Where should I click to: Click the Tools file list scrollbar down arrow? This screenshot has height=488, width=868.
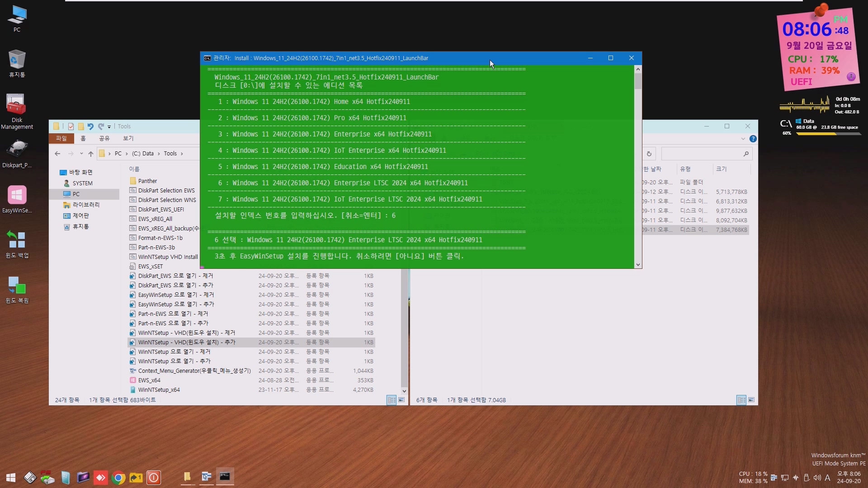point(404,391)
